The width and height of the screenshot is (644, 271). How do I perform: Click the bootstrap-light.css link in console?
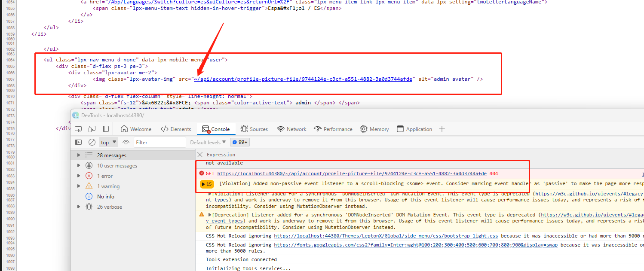(386, 236)
